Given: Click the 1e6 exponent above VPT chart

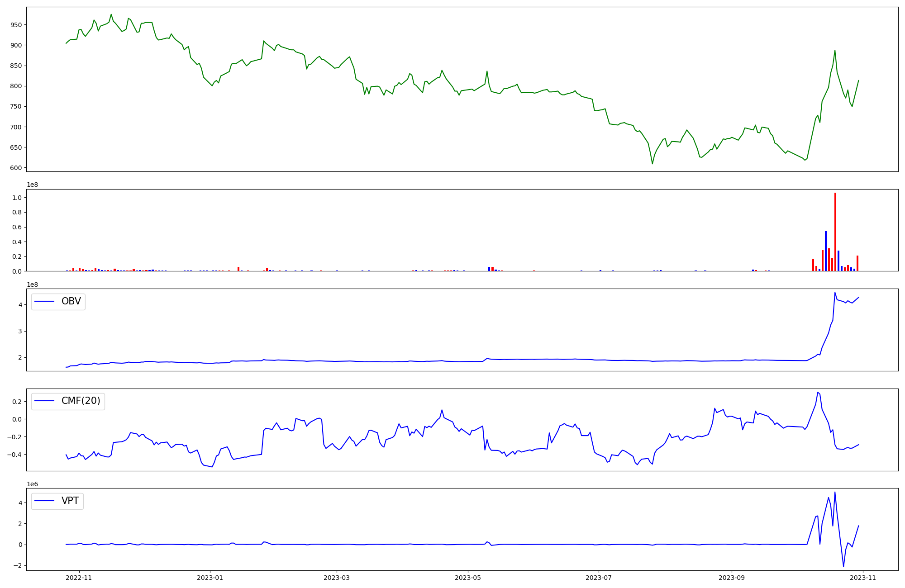Looking at the screenshot, I should click(32, 484).
